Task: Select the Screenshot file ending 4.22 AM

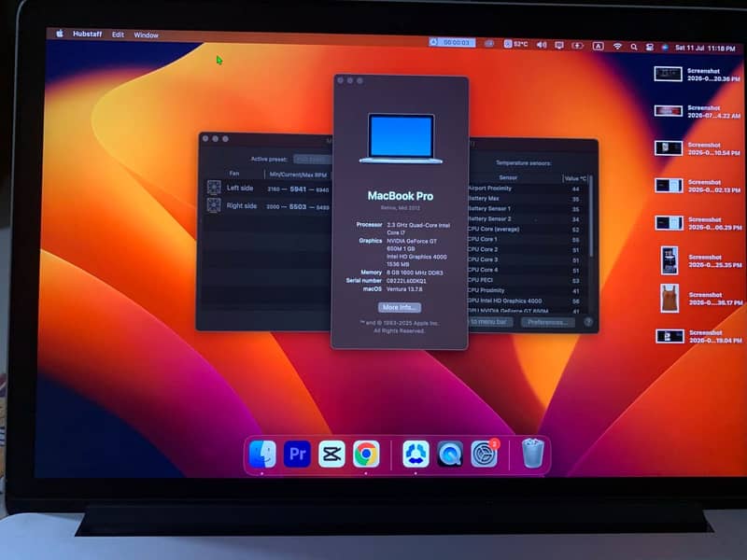Action: (698, 111)
